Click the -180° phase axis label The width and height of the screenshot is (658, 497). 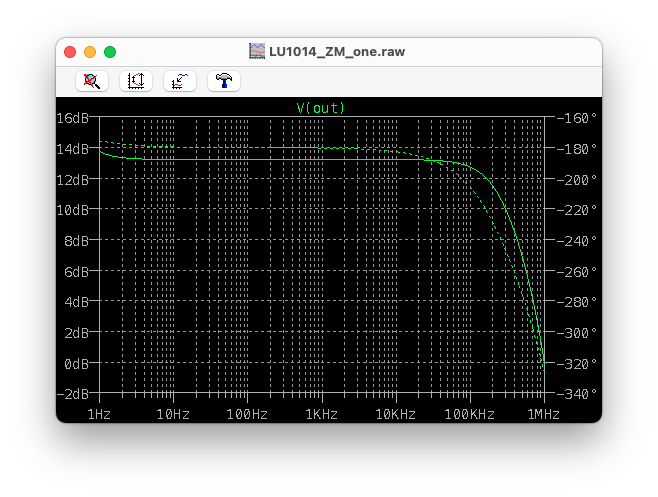577,149
